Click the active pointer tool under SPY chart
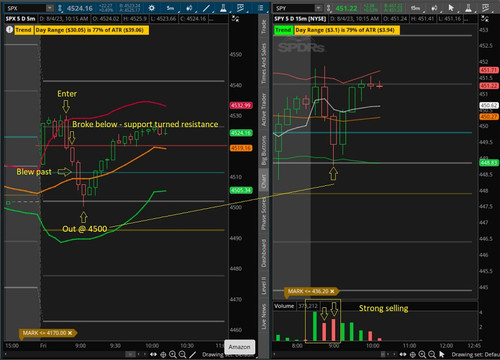The width and height of the screenshot is (500, 360). (442, 354)
